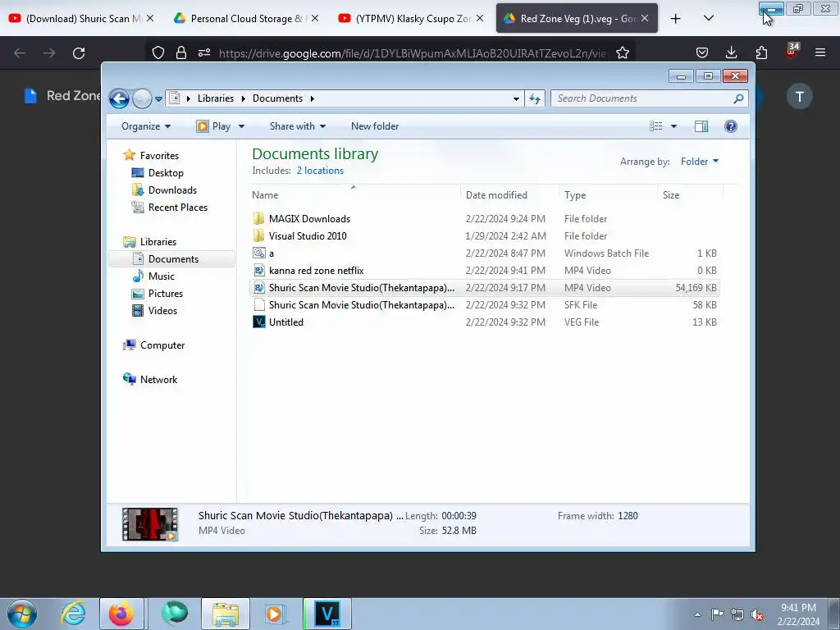
Task: Open Arrange by Folder dropdown
Action: pos(699,162)
